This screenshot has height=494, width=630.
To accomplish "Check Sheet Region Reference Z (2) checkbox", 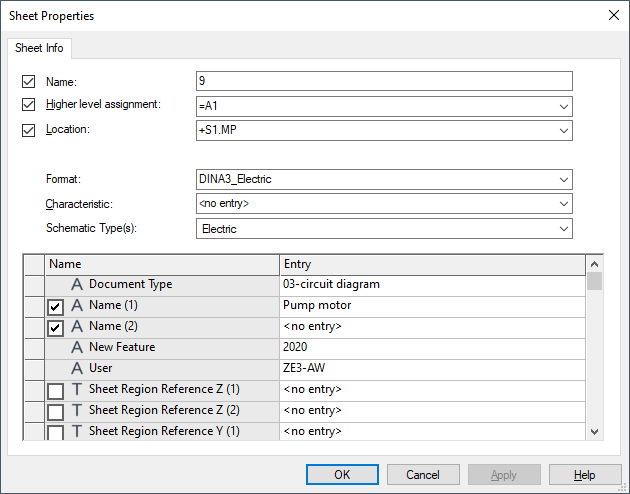I will coord(55,412).
